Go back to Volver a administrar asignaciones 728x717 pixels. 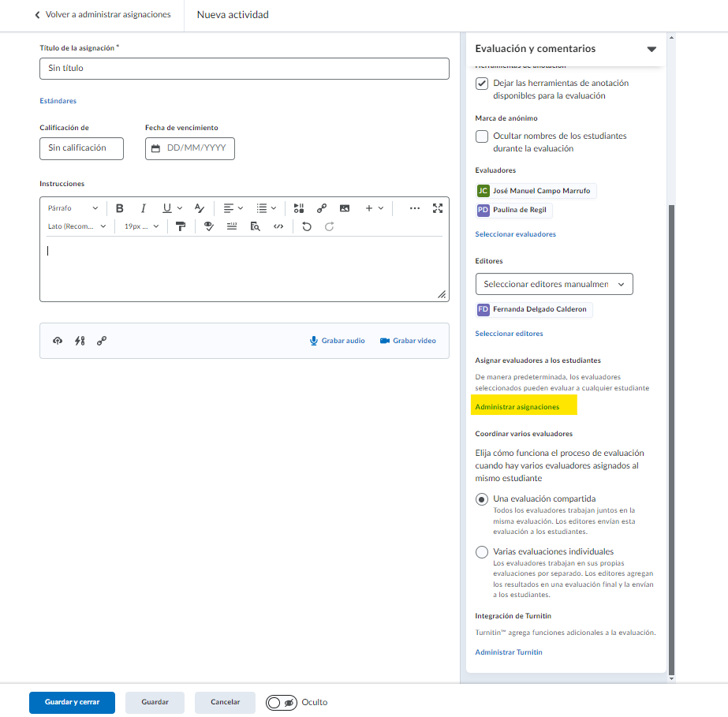(103, 15)
